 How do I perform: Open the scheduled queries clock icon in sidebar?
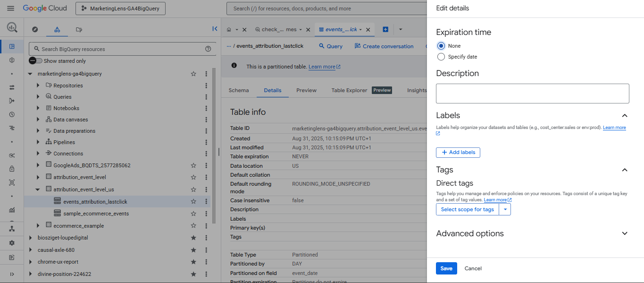pyautogui.click(x=12, y=114)
